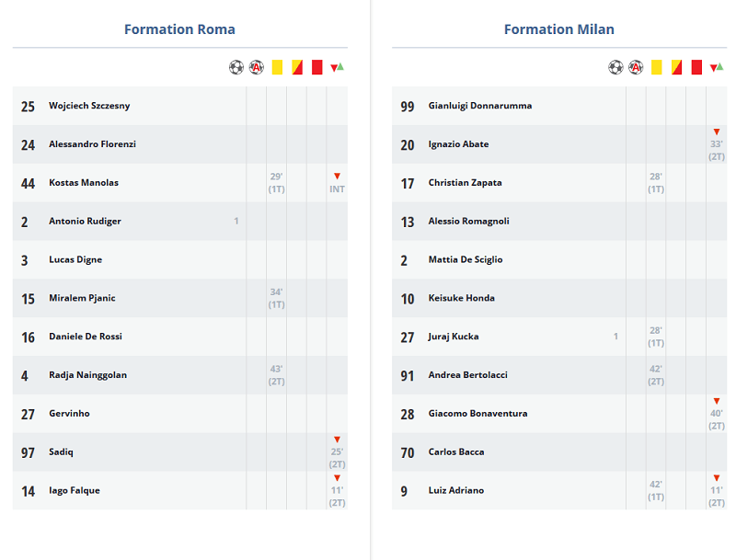Click Antonio Rudiger's goal count
This screenshot has height=560, width=736.
click(236, 221)
